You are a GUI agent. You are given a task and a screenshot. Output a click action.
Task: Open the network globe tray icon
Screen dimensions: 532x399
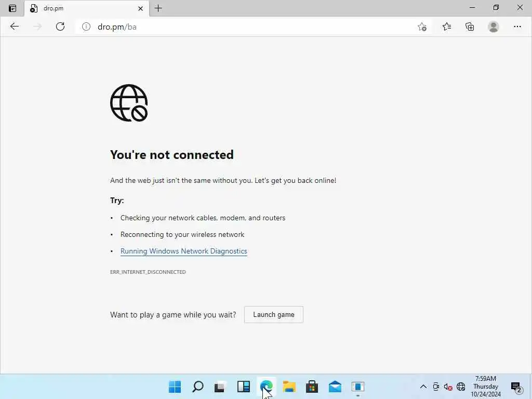[461, 387]
